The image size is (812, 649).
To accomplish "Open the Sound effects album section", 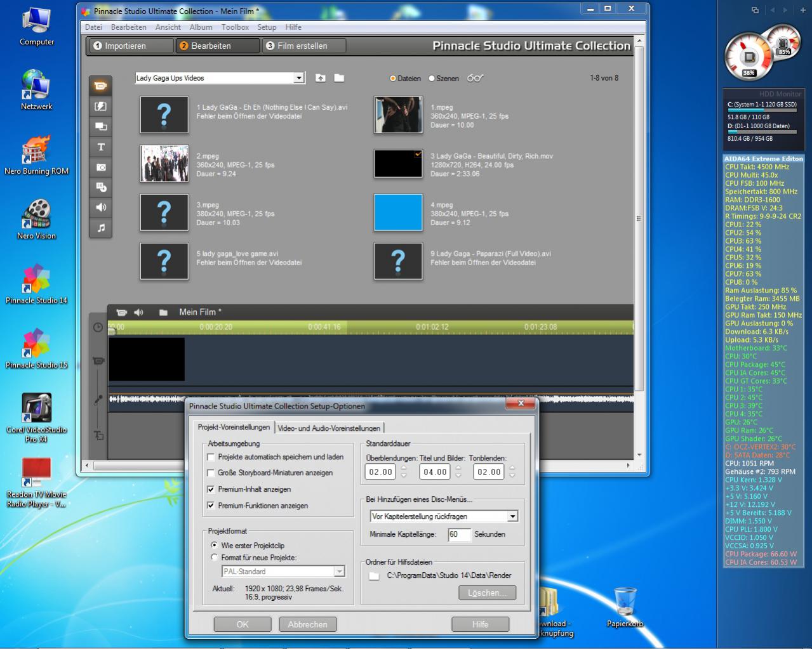I will (x=100, y=207).
